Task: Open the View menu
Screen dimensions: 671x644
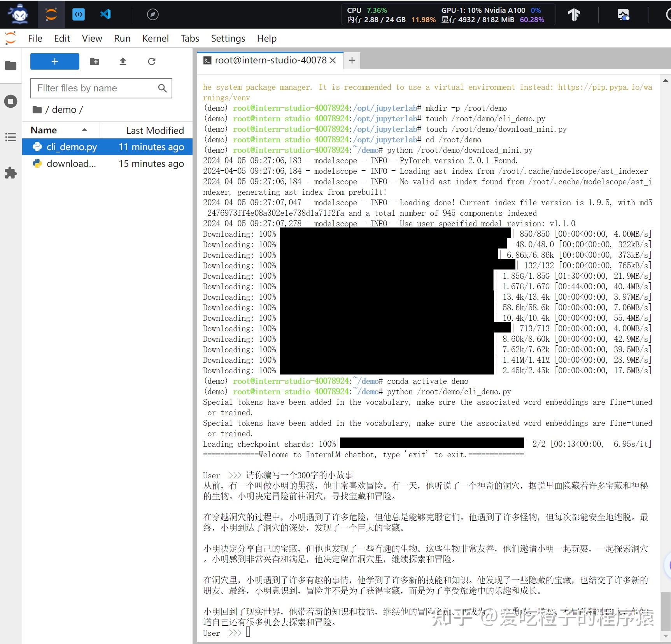Action: click(92, 38)
